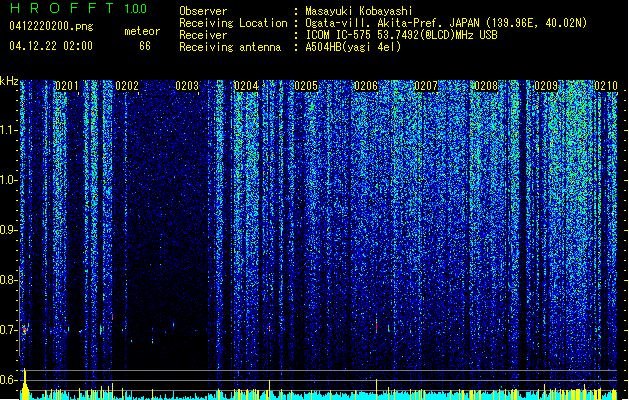Click the 0208 time marker
The image size is (629, 400).
point(486,86)
